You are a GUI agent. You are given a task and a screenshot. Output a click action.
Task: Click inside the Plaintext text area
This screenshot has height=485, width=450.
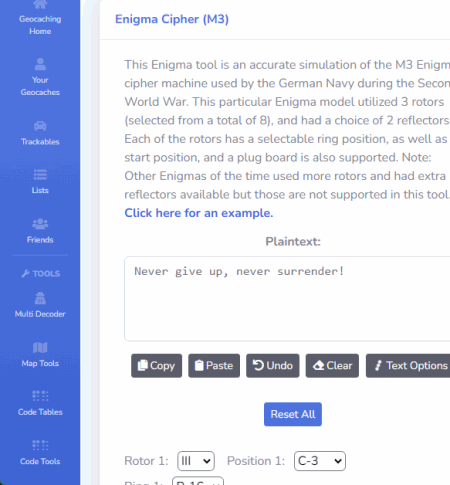click(x=287, y=299)
